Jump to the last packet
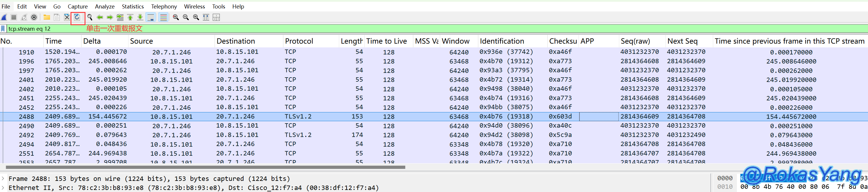 140,17
